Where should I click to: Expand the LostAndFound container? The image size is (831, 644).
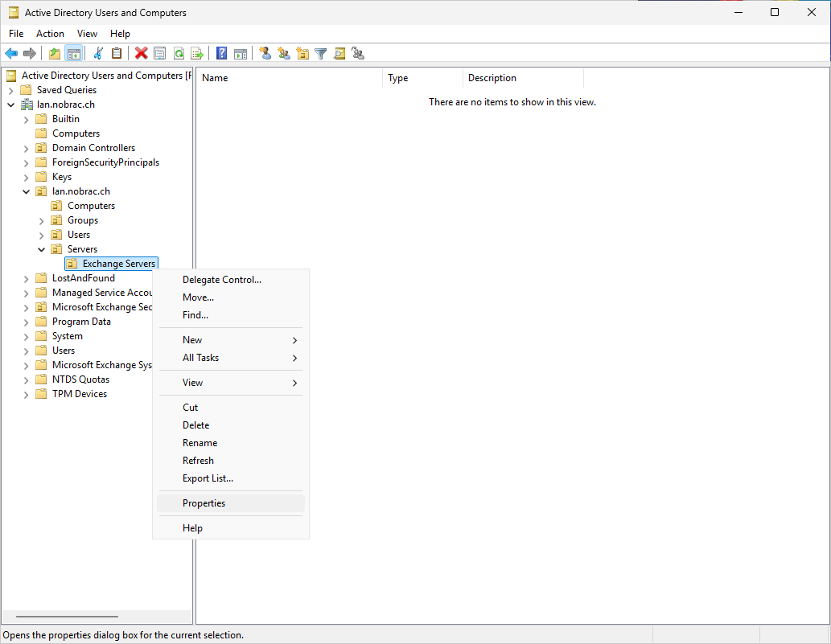[x=26, y=278]
